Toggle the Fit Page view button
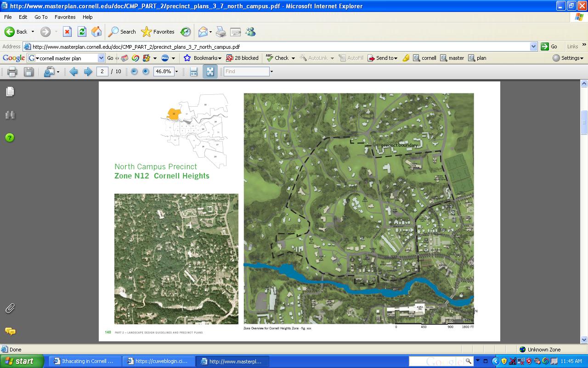Image resolution: width=588 pixels, height=368 pixels. [x=210, y=72]
